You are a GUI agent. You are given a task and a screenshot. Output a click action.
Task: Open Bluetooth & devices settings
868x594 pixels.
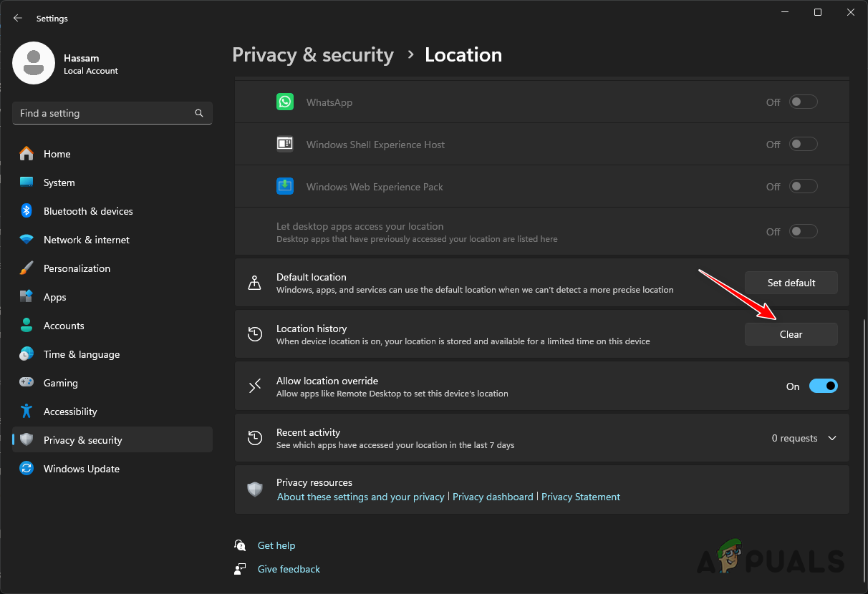pyautogui.click(x=87, y=210)
